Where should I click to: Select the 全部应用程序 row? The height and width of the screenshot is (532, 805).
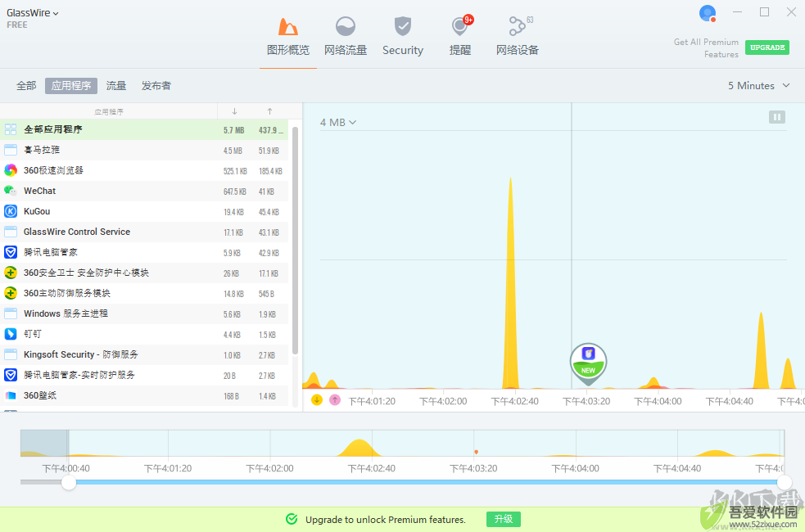click(144, 130)
